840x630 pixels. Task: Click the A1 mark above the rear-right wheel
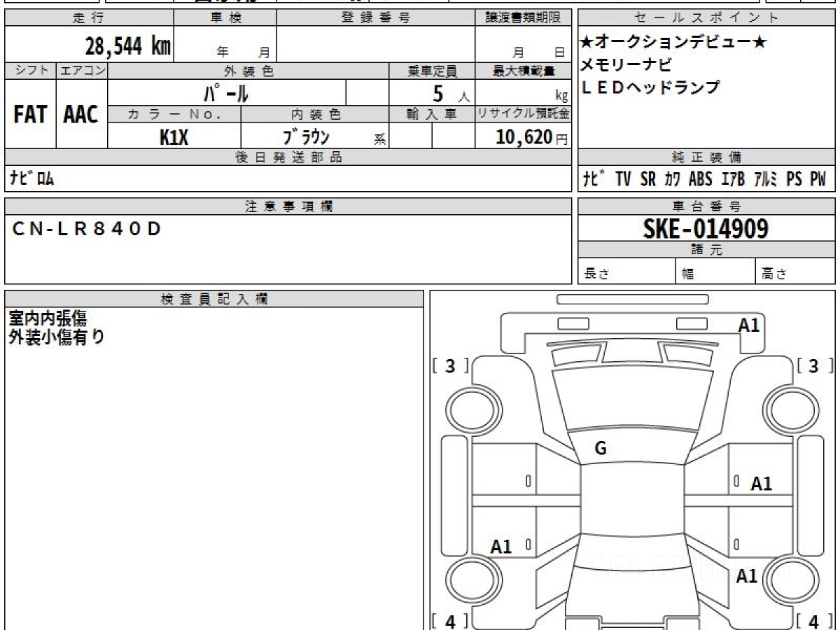click(x=747, y=576)
